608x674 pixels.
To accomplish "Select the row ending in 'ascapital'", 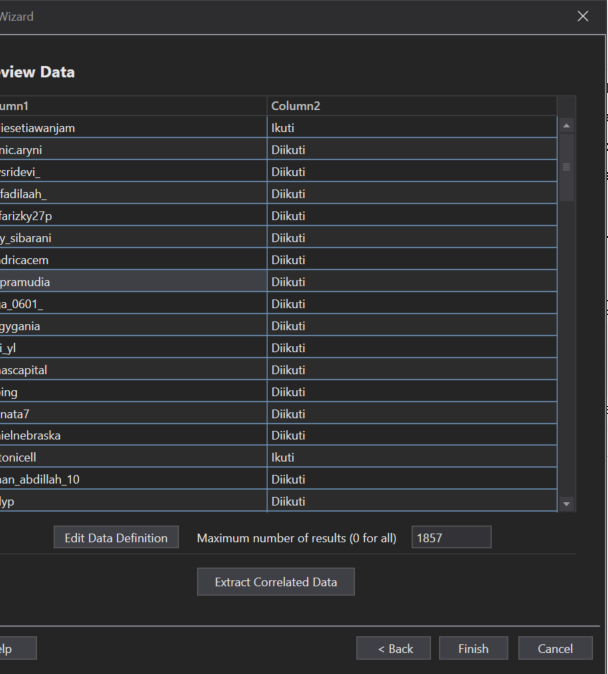I will click(279, 370).
